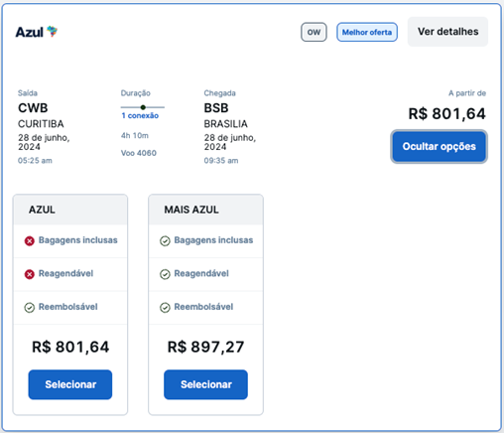Screen dimensions: 504x433
Task: Click the R$ 801,64 price in the AZUL card
Action: [x=70, y=347]
